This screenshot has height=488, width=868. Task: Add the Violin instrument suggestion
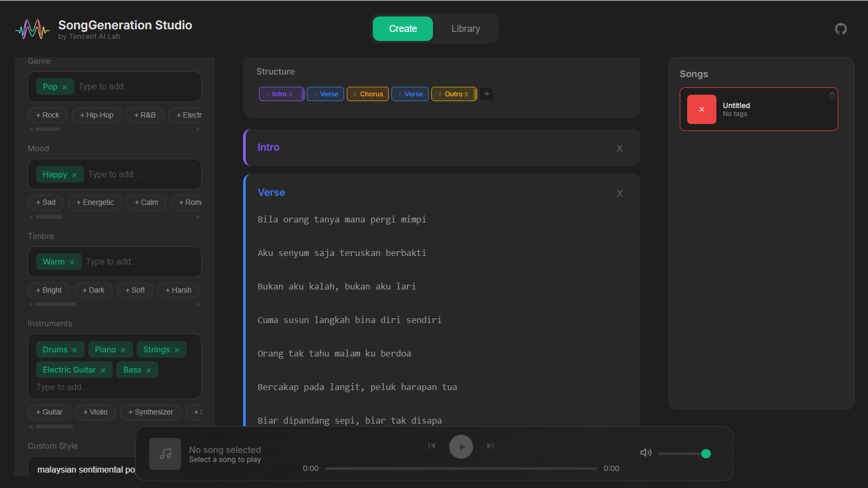(96, 412)
